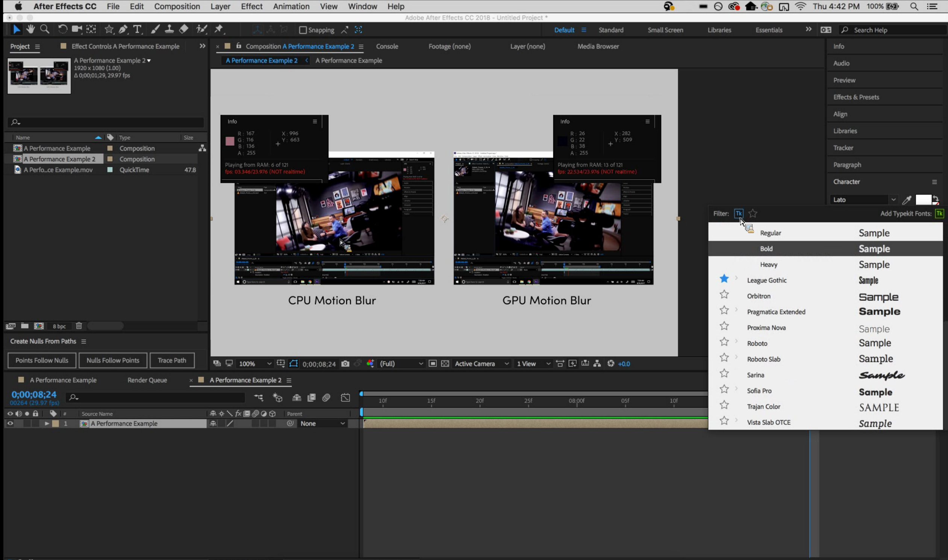Create a new composition from Project footer

tap(39, 325)
